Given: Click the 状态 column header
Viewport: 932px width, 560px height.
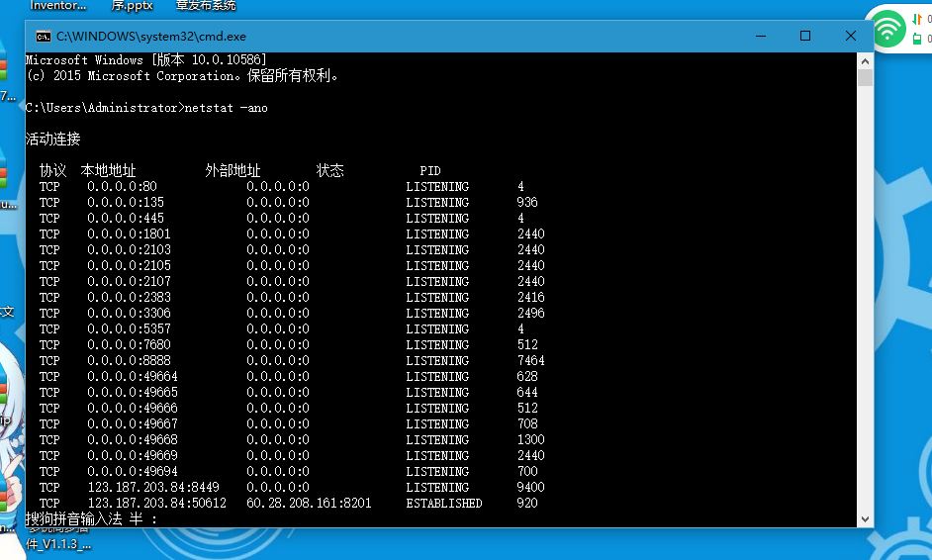Looking at the screenshot, I should click(x=329, y=170).
